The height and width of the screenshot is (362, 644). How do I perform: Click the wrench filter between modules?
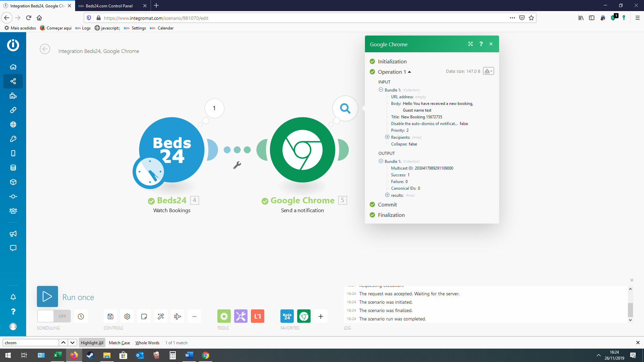tap(237, 165)
